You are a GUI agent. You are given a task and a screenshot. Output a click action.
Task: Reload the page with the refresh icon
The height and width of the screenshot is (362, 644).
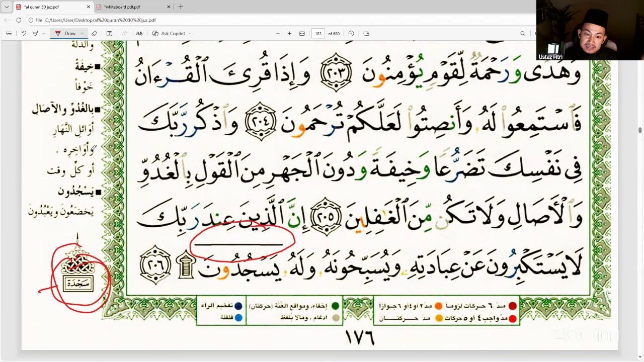pos(19,20)
